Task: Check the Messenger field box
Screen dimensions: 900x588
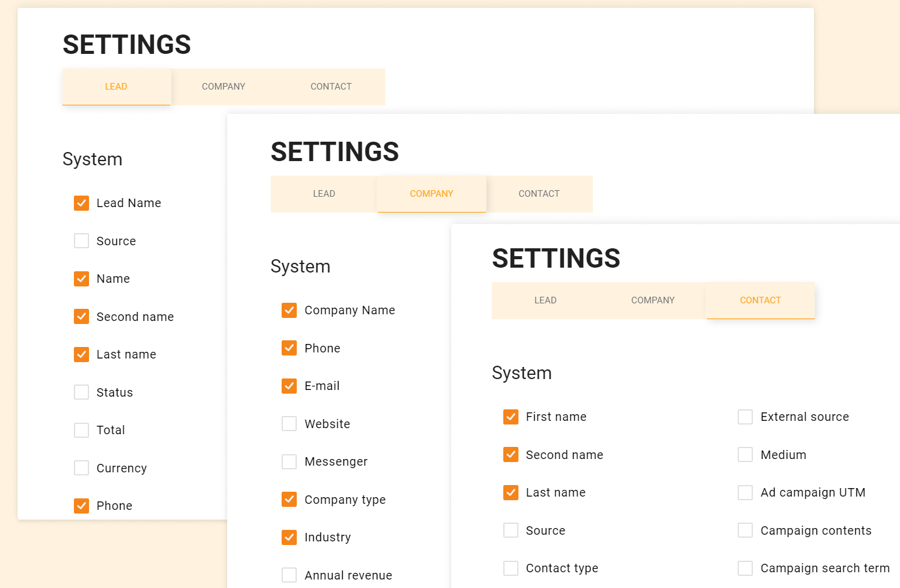Action: click(x=290, y=461)
